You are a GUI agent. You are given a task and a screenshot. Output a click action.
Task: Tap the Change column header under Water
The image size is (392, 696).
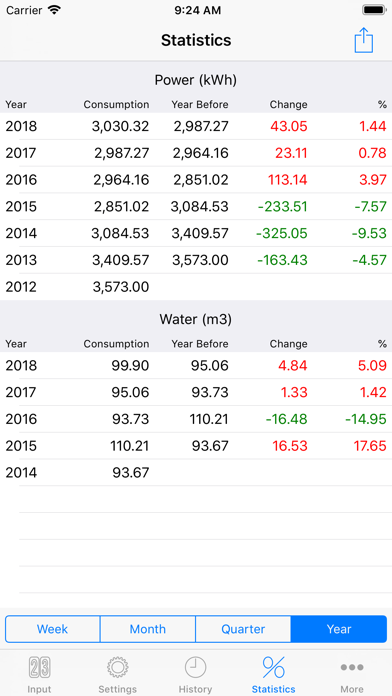click(288, 344)
